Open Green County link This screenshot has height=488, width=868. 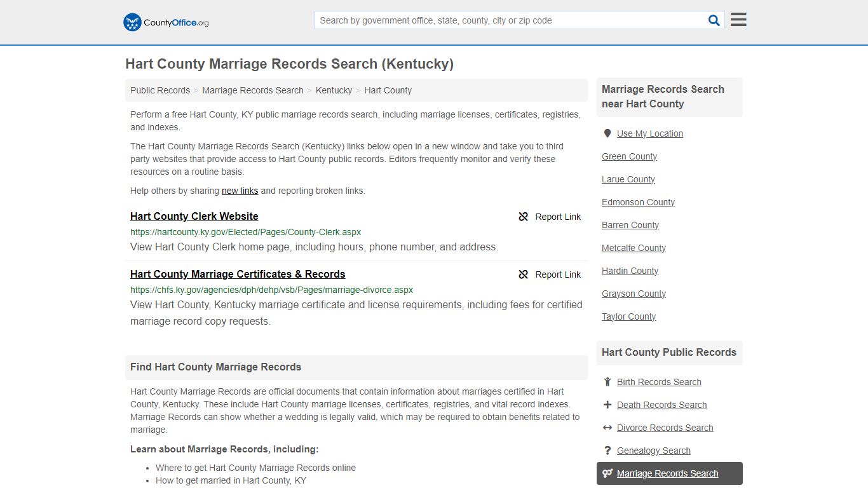click(629, 156)
